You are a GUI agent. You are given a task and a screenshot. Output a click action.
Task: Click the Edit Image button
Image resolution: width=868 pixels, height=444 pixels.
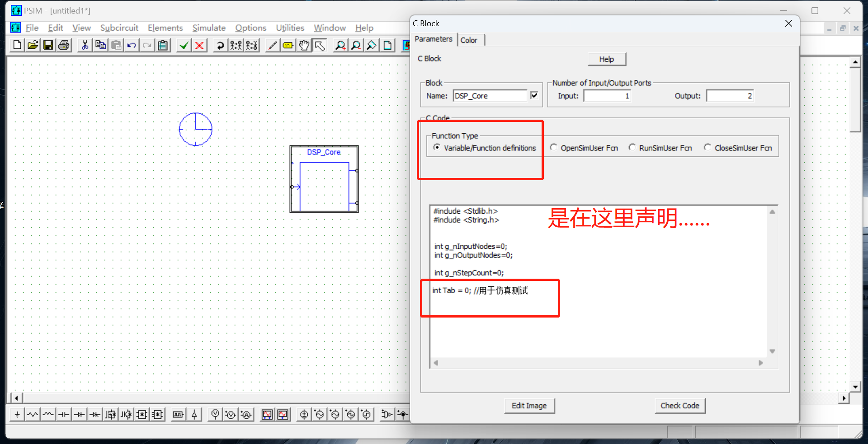pos(529,406)
